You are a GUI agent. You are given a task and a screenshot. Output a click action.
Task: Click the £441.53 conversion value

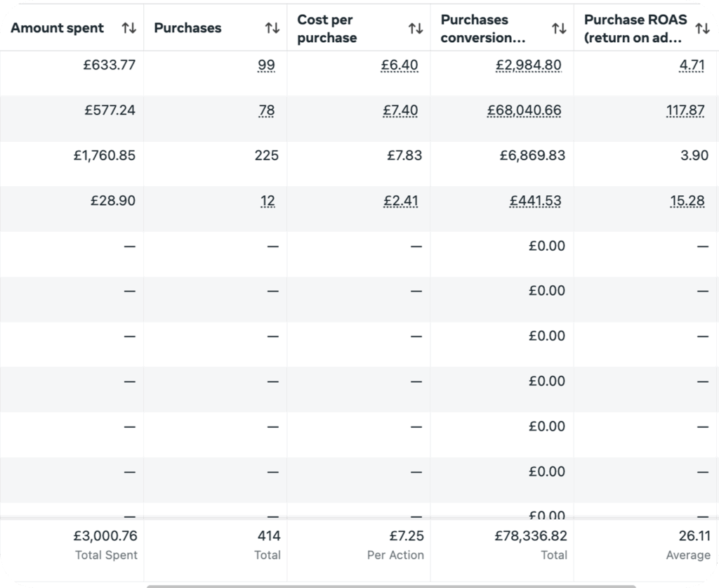click(535, 201)
